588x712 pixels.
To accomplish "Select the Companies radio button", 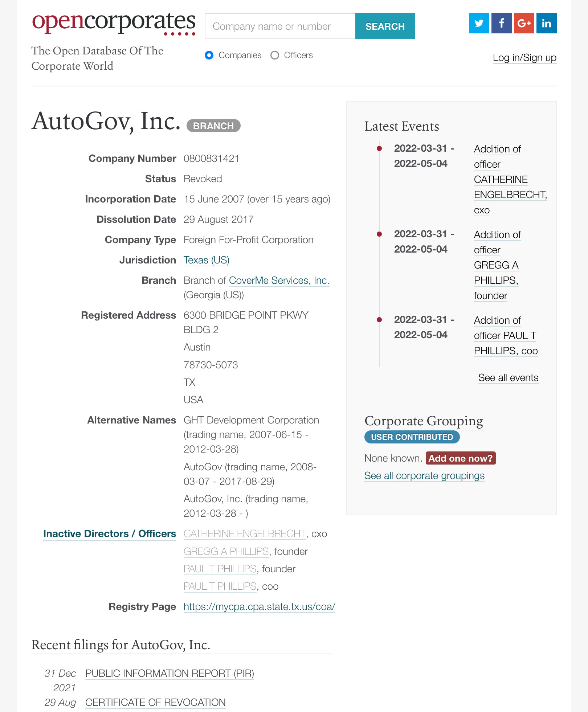I will (x=209, y=55).
